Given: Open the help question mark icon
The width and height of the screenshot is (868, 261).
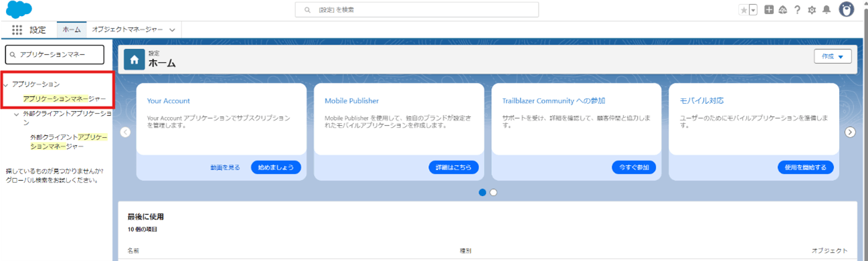Looking at the screenshot, I should click(x=797, y=10).
